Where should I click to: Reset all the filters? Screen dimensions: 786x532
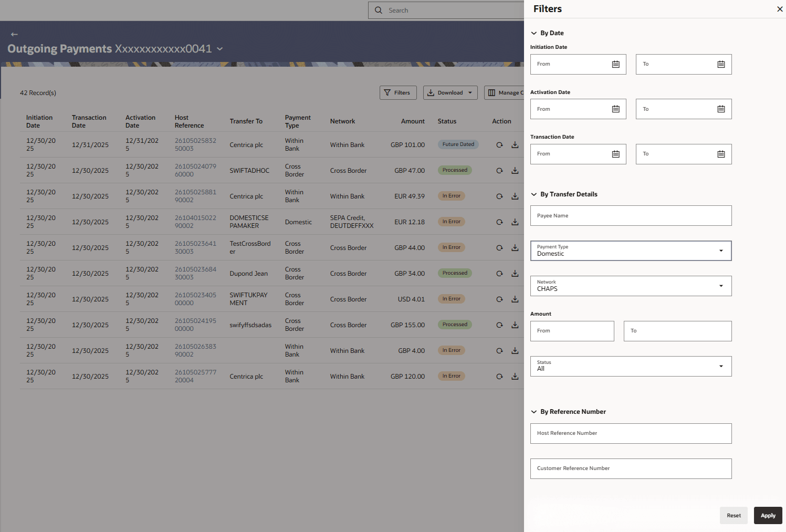tap(733, 515)
